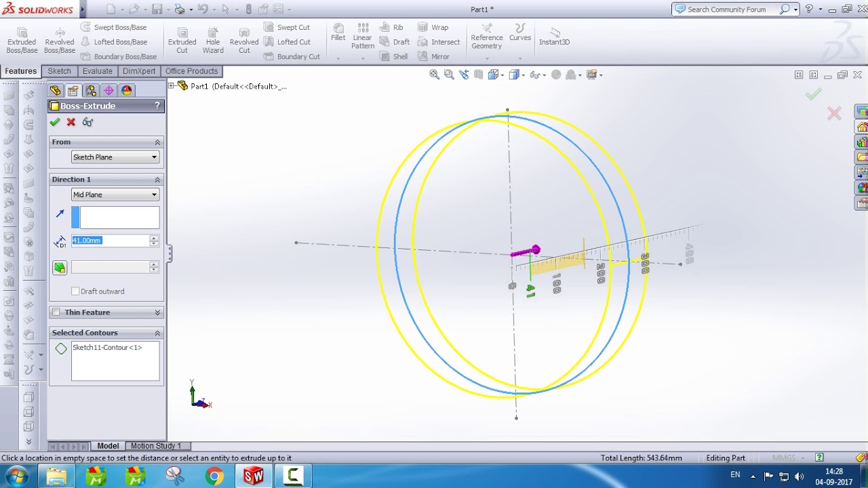868x488 pixels.
Task: Open DimXpertManager tab icon
Action: (x=108, y=90)
